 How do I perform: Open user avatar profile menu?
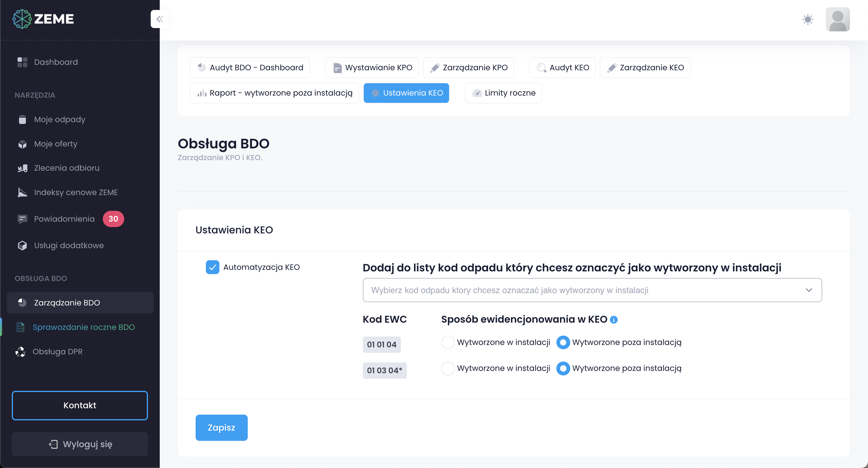(x=837, y=19)
